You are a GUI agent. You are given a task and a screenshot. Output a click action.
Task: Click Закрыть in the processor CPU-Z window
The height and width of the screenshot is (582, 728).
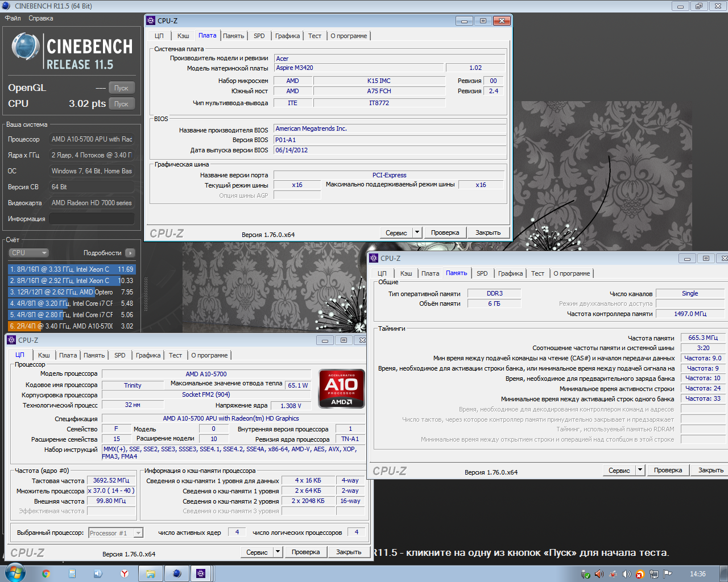349,552
